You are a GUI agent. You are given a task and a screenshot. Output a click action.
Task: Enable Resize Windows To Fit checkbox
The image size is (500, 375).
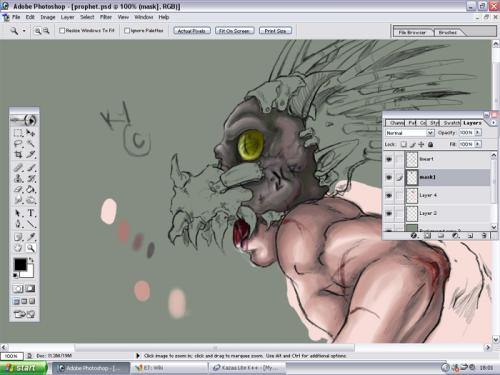click(62, 31)
